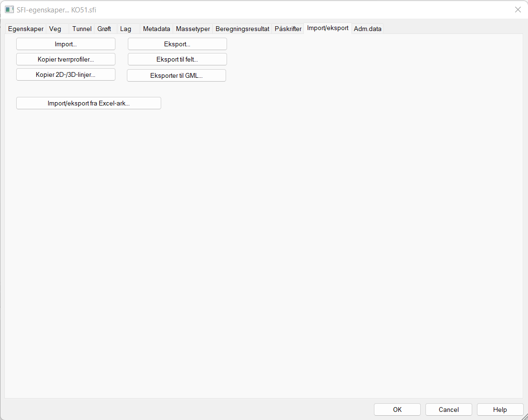This screenshot has width=528, height=420.
Task: Switch to the Lag tab
Action: click(125, 29)
